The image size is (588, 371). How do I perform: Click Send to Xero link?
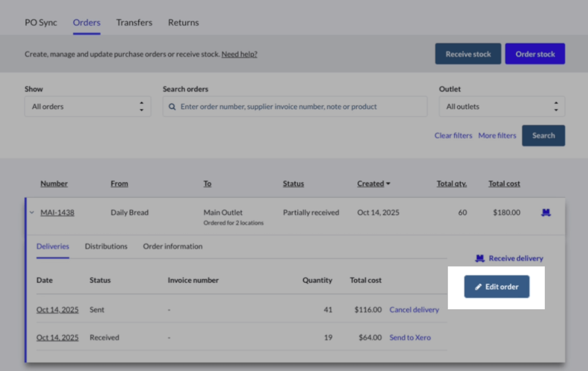coord(410,337)
